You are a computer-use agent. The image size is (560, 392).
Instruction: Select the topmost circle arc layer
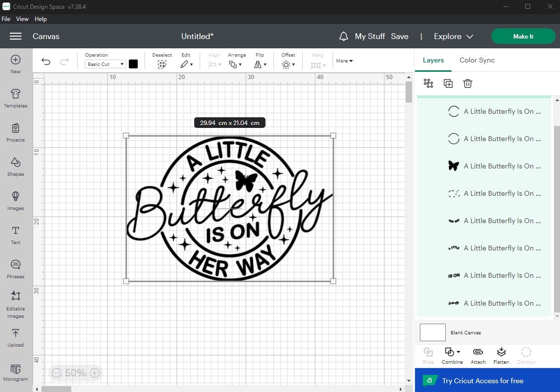point(484,111)
